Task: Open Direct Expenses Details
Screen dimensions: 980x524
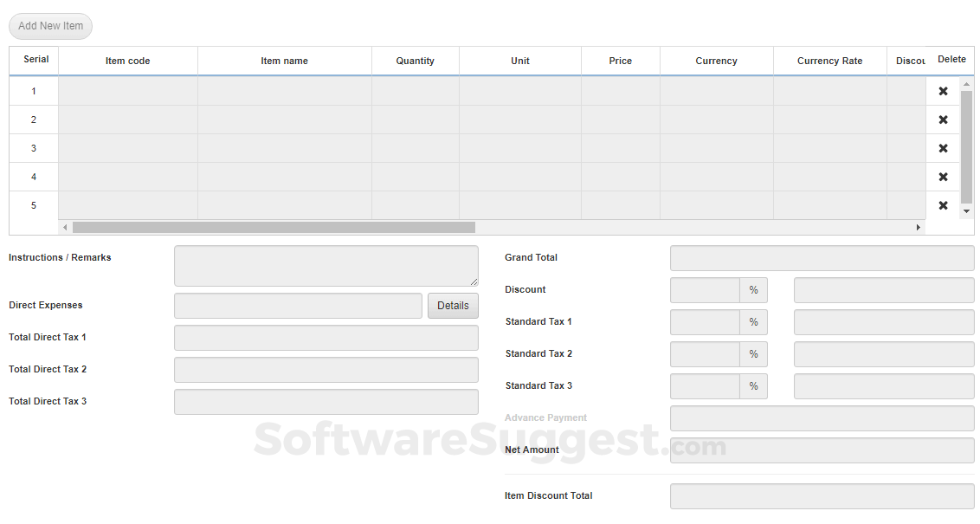Action: (x=453, y=306)
